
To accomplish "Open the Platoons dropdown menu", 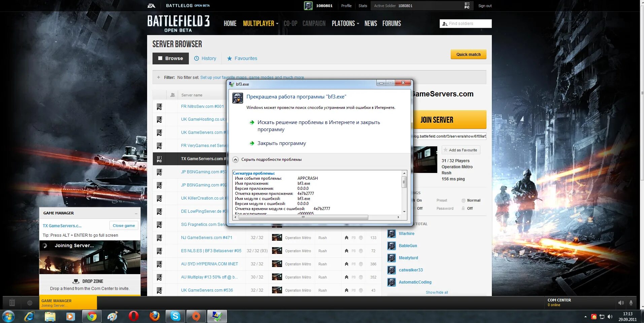I will 345,24.
